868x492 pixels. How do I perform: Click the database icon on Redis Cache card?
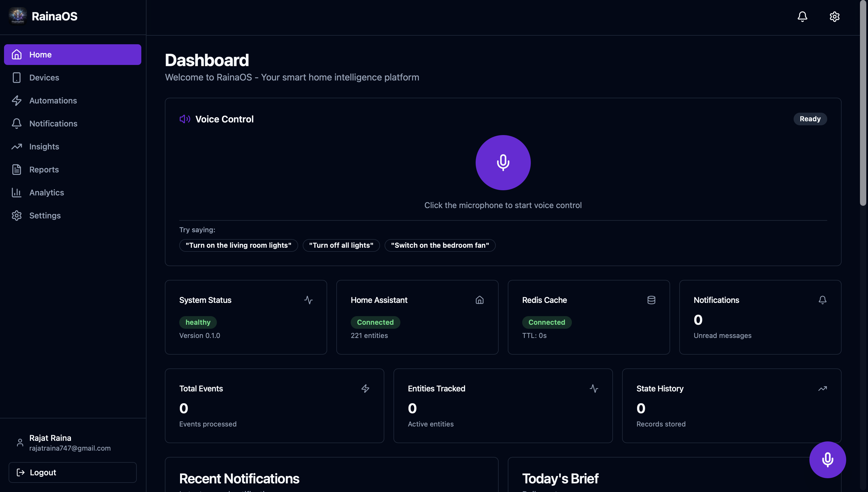pyautogui.click(x=651, y=300)
